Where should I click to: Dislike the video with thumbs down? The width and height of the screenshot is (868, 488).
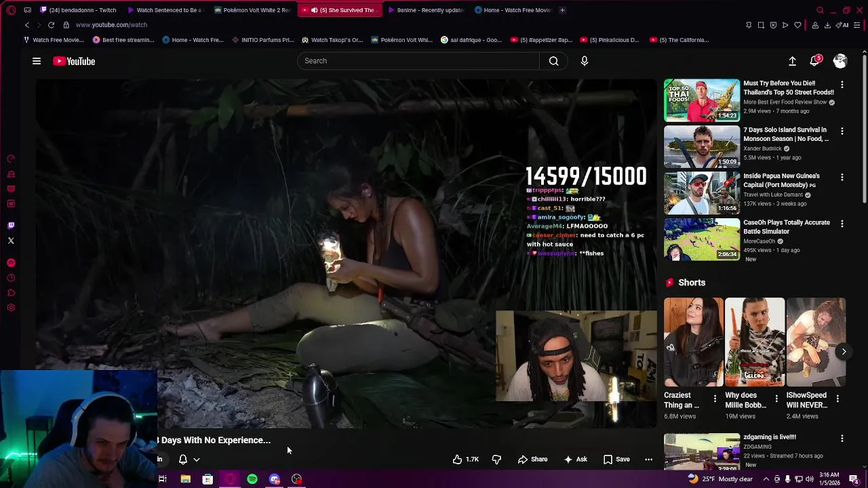click(496, 460)
